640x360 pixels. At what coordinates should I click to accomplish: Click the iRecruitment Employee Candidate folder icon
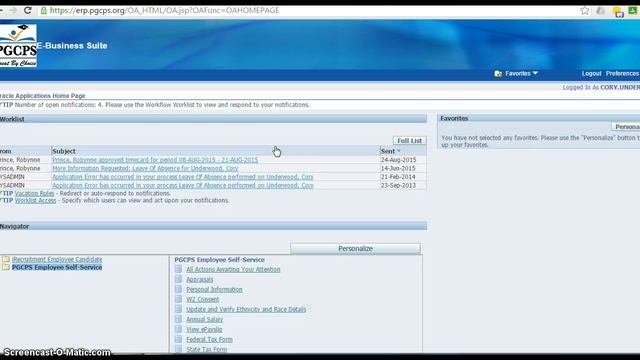[x=6, y=259]
